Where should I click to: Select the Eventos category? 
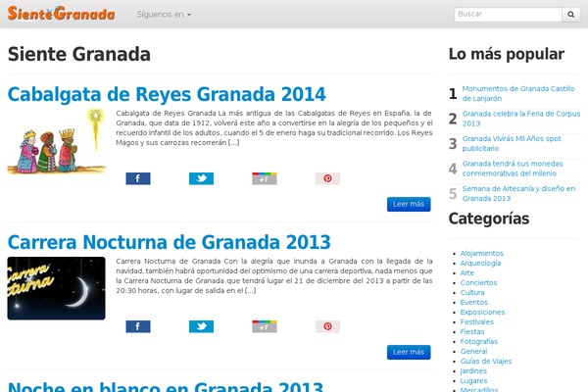coord(474,302)
